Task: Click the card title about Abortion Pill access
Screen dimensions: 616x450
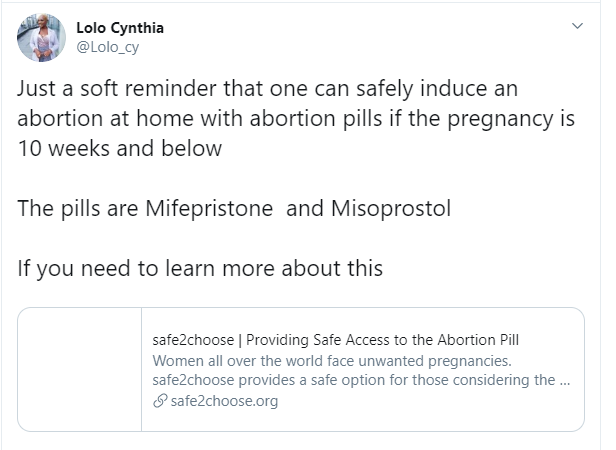Action: pos(342,339)
